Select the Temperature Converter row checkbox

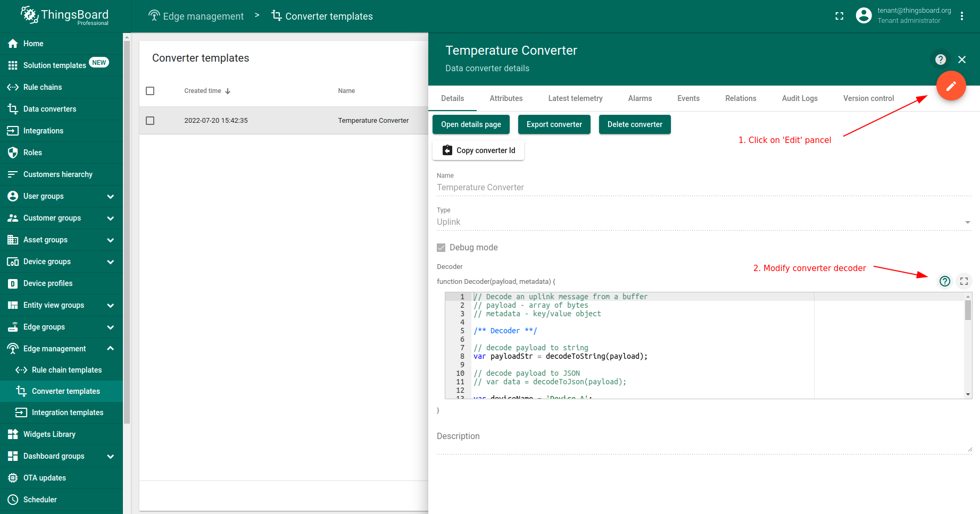click(150, 121)
